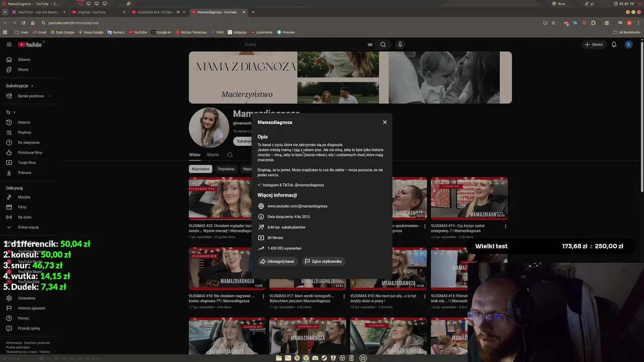Close the Mamazdiagnoza info dialog
This screenshot has width=644, height=362.
pos(385,122)
